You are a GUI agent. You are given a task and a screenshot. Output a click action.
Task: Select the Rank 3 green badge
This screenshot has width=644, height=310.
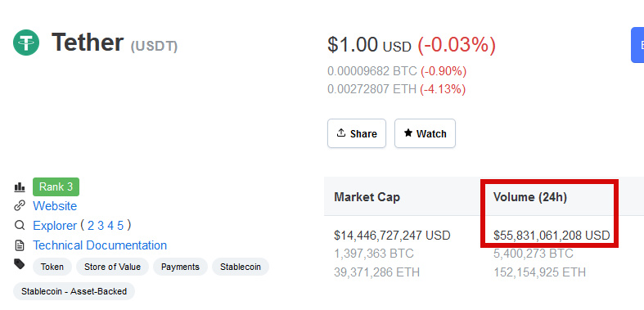[x=56, y=186]
